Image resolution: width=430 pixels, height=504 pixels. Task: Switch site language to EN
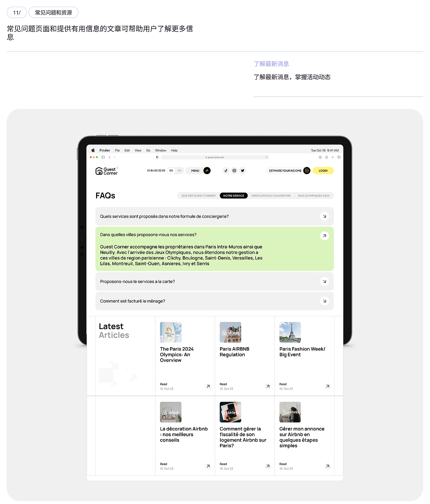pos(171,171)
